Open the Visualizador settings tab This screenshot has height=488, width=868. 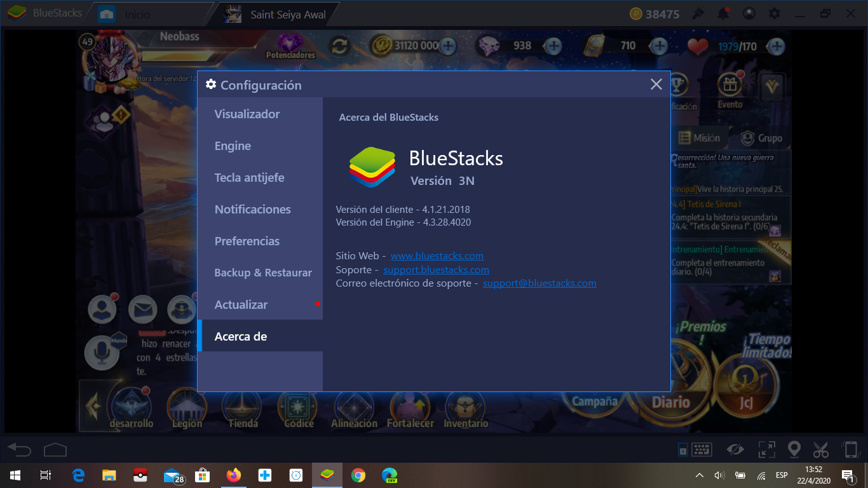pos(260,114)
